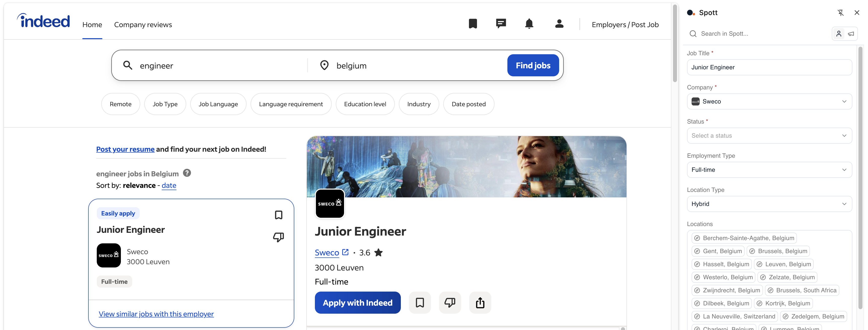Click the Junior Engineer job card title
Screen dimensions: 868x330
131,230
